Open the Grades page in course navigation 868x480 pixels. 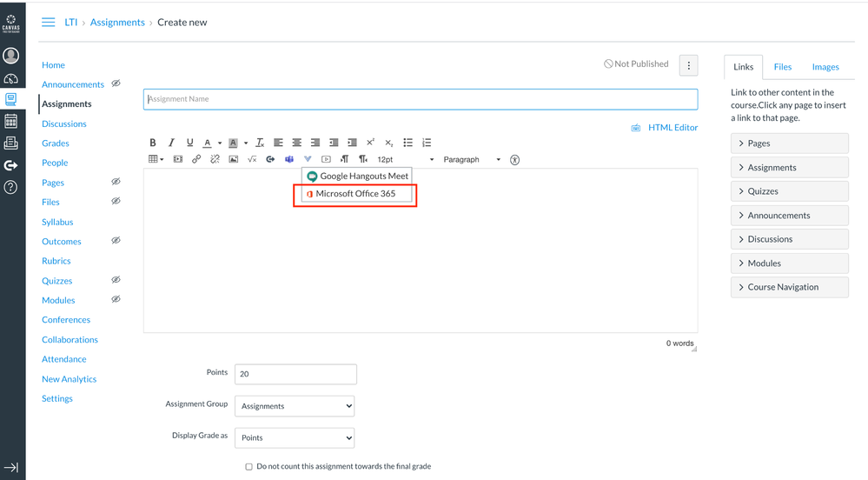[56, 143]
